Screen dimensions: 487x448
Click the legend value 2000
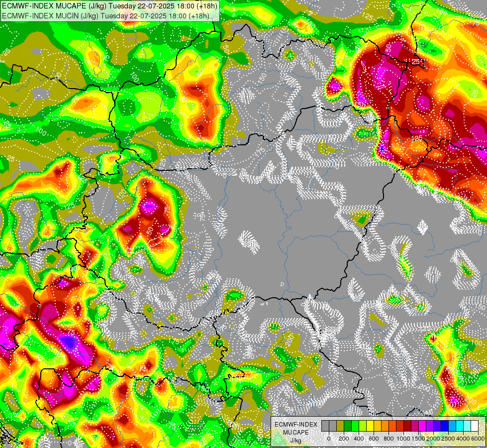433,439
